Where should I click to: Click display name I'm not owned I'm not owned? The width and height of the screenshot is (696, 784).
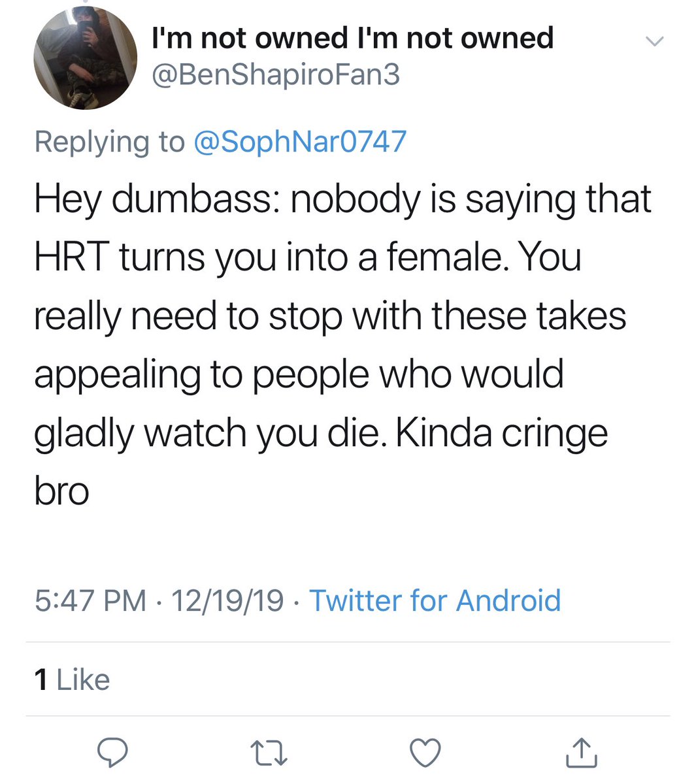[352, 38]
